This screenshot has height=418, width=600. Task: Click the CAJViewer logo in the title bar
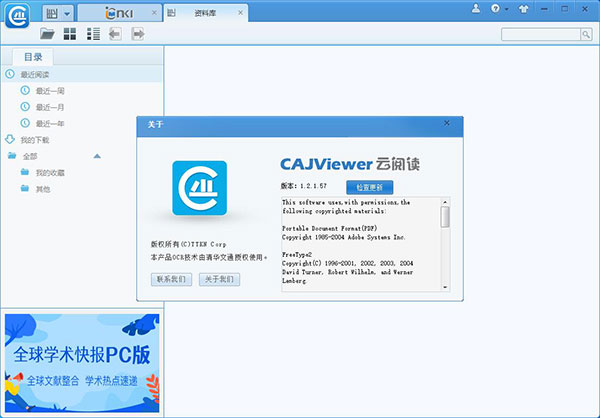17,16
